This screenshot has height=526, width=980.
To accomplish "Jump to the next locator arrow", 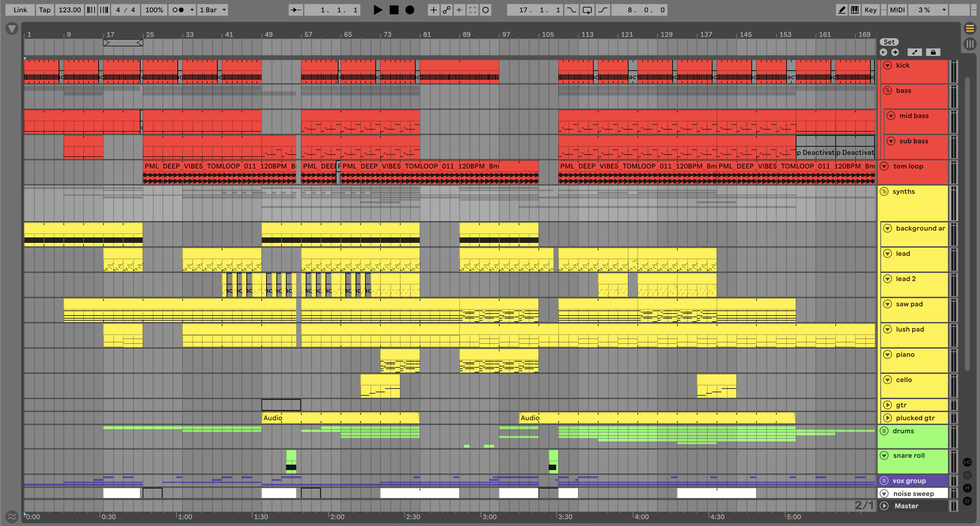I will (x=895, y=52).
